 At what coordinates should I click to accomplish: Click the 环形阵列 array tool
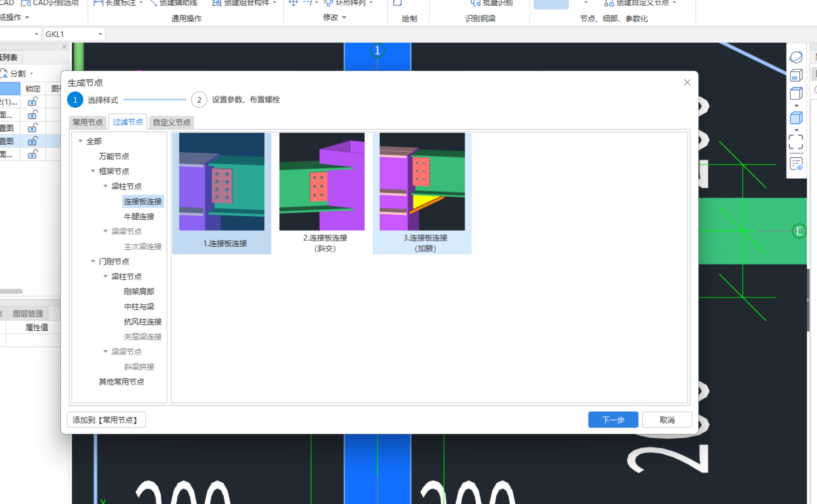pos(345,3)
